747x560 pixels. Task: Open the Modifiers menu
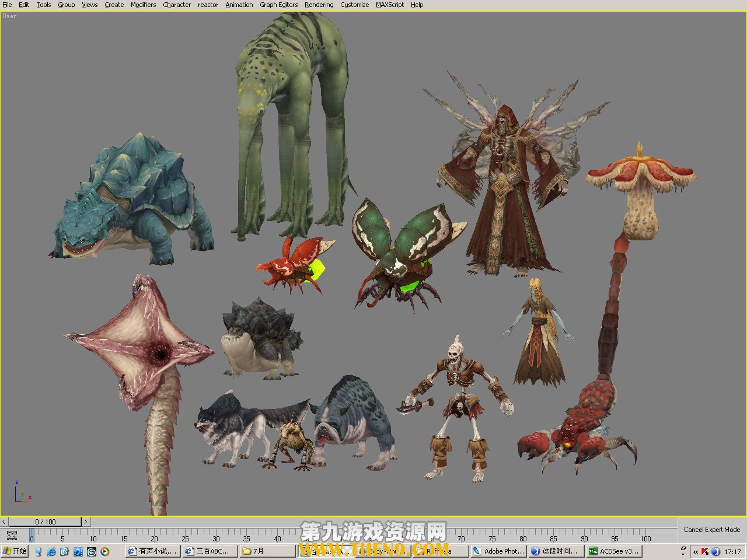(x=143, y=5)
